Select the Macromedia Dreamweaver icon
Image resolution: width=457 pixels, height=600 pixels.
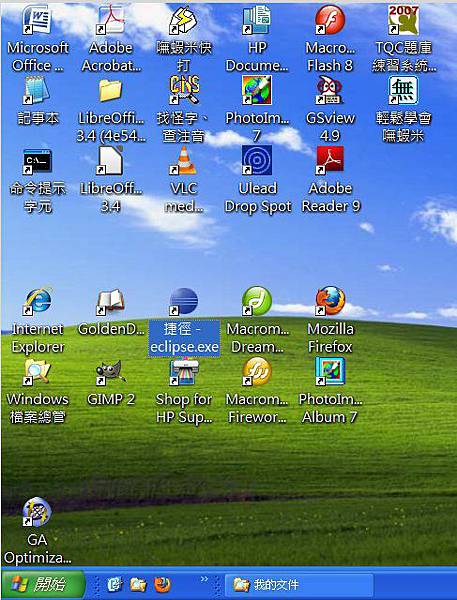257,302
